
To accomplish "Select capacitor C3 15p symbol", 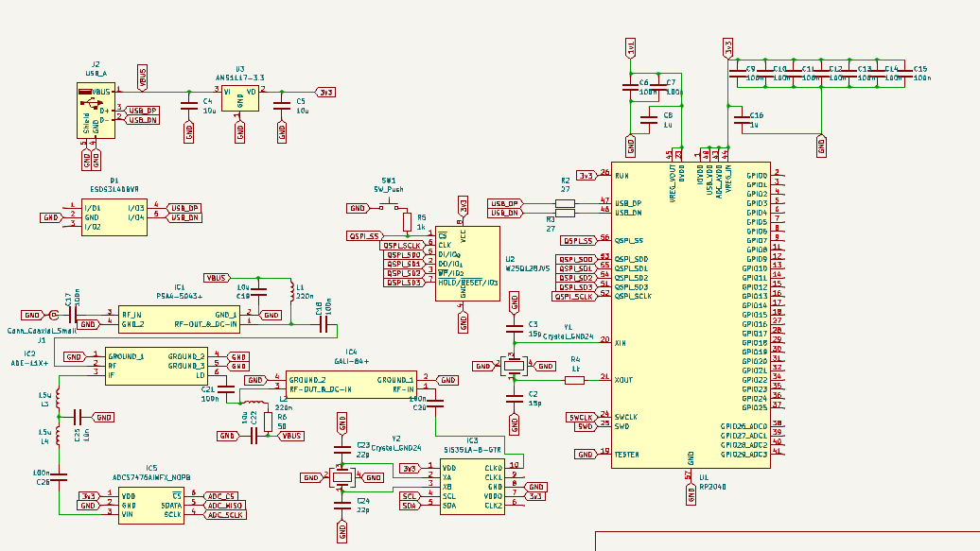I will coord(515,328).
